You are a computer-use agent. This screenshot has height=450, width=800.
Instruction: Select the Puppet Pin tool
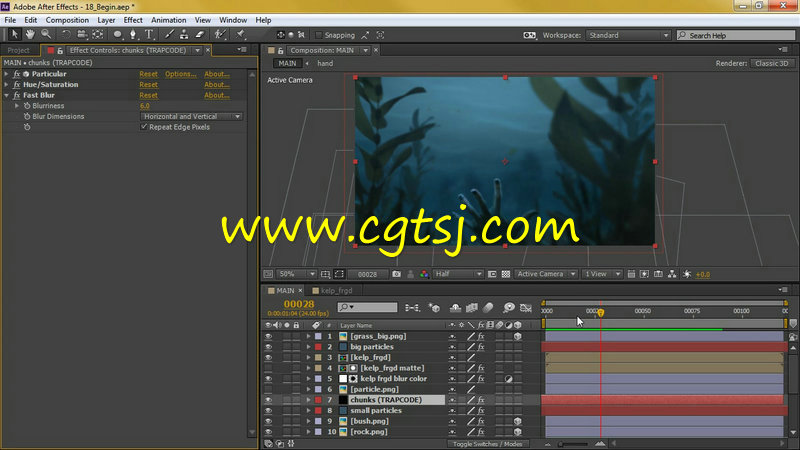coord(240,35)
